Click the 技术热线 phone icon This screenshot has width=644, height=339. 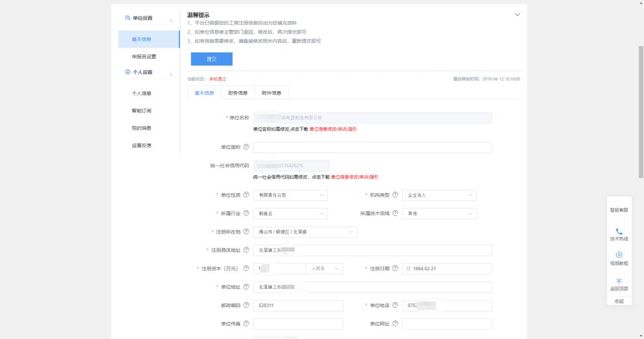point(618,231)
